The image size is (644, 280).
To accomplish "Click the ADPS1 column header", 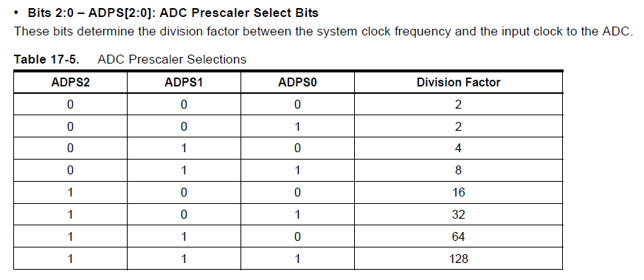I will pos(184,82).
